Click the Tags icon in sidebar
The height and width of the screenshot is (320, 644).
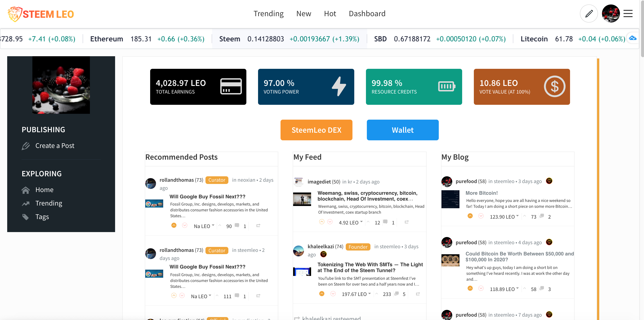click(x=25, y=217)
